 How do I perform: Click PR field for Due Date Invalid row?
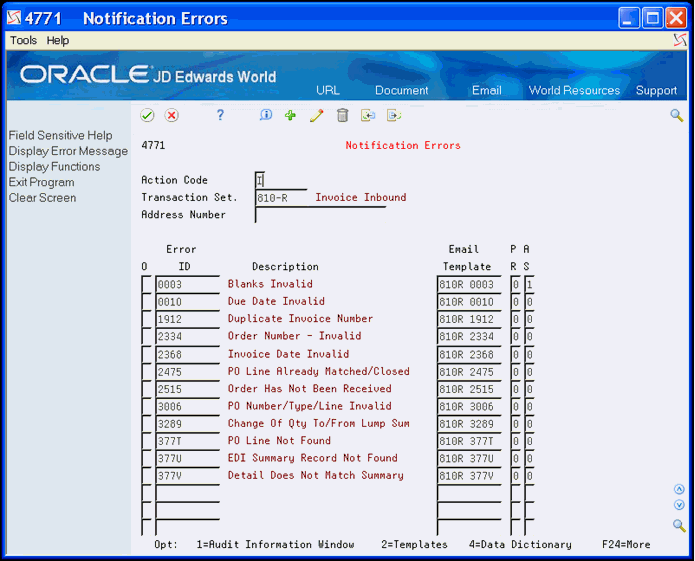click(x=515, y=302)
